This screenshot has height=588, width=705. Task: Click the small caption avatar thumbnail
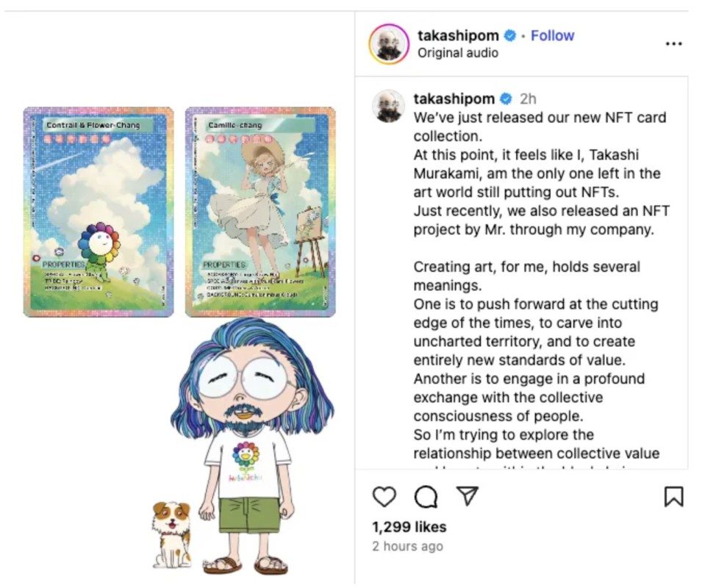389,103
